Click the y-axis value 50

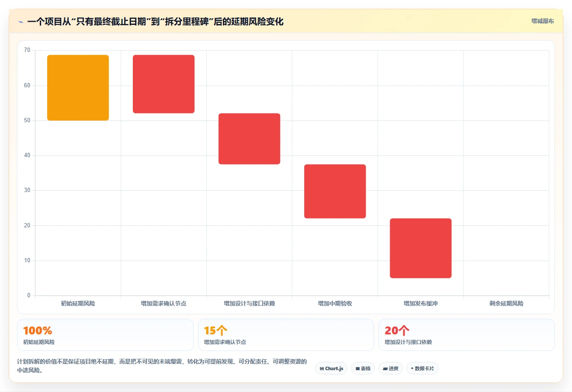28,120
